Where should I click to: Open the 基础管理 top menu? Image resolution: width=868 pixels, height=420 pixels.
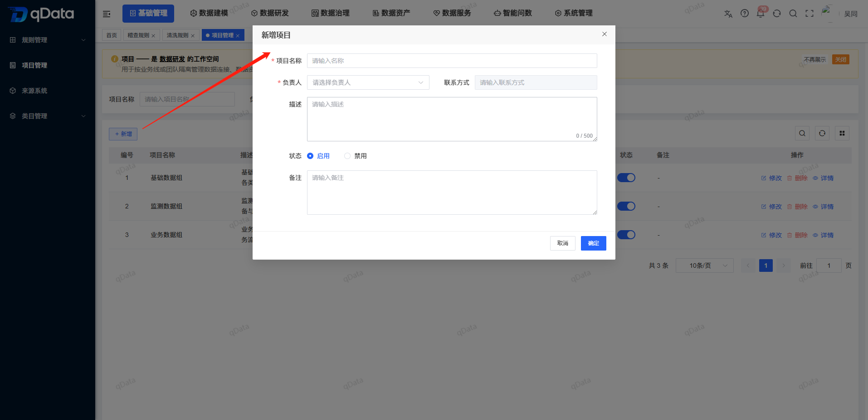148,14
